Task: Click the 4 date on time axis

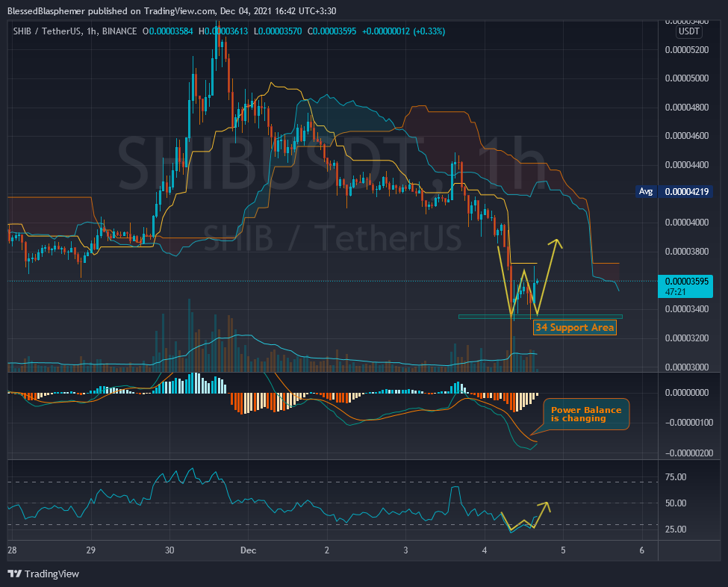Action: point(485,550)
